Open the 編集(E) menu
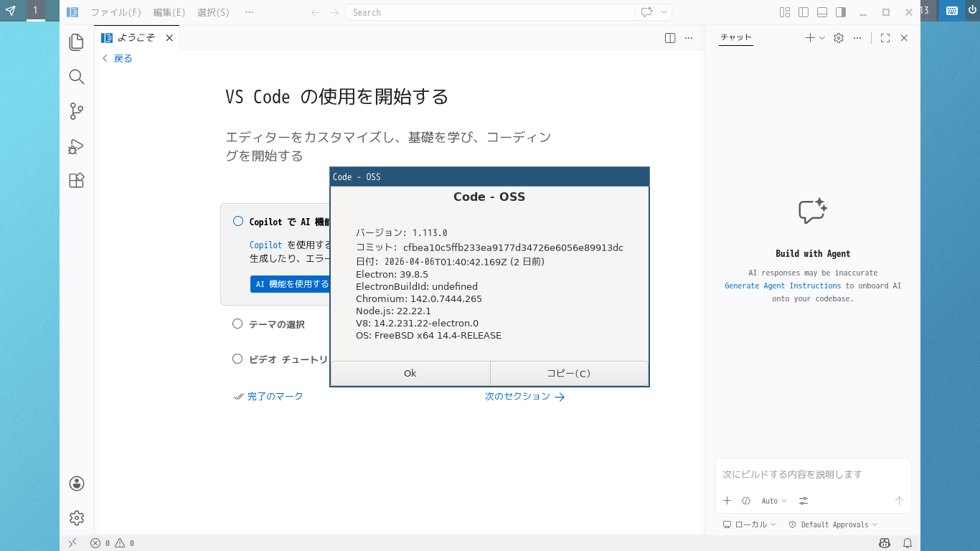Viewport: 980px width, 551px height. coord(169,12)
